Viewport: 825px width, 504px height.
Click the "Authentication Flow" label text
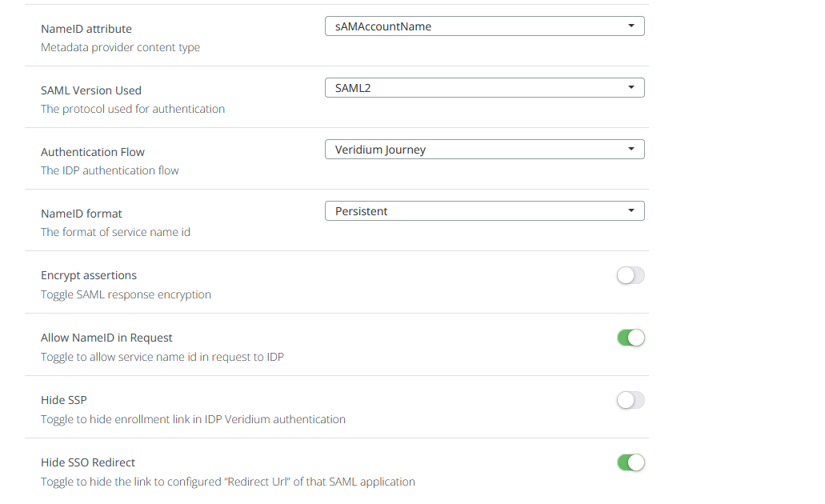[x=93, y=152]
